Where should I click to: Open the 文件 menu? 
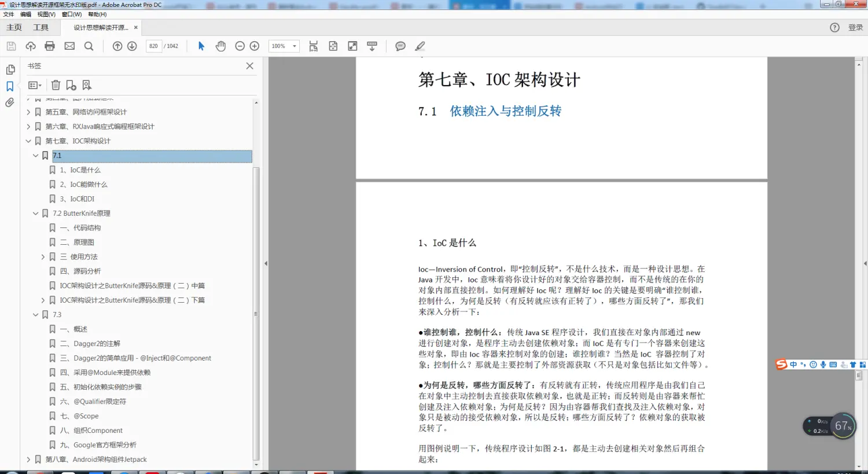click(x=9, y=14)
